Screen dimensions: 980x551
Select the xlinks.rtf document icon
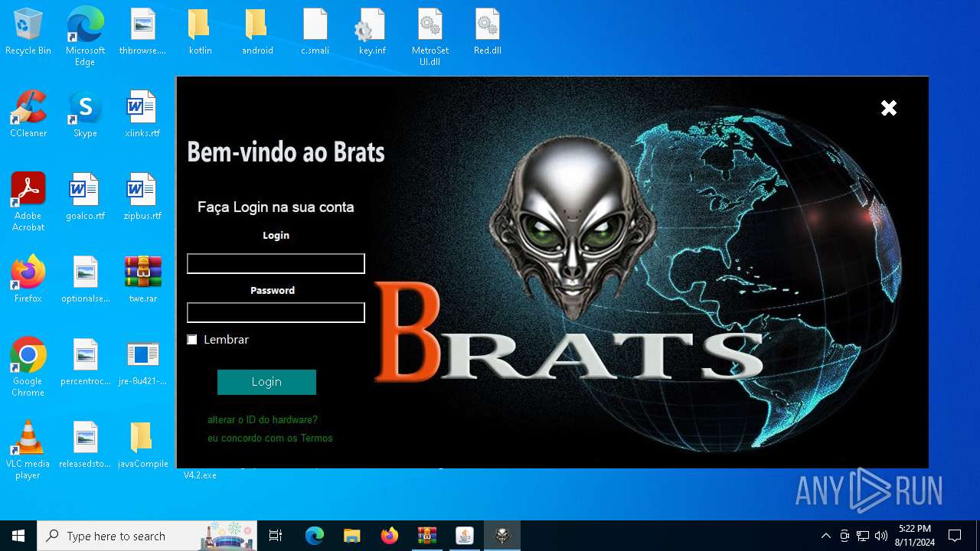point(142,115)
